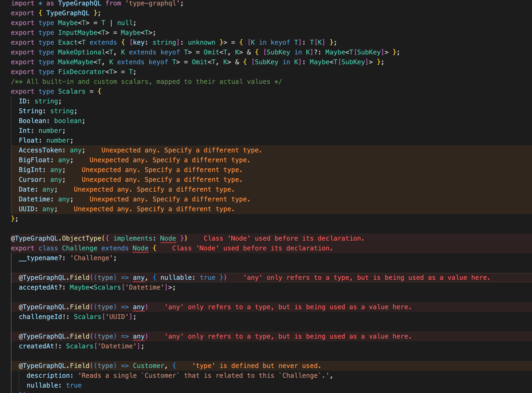The height and width of the screenshot is (393, 532).
Task: Click the 'ID' scalar property
Action: [x=23, y=101]
